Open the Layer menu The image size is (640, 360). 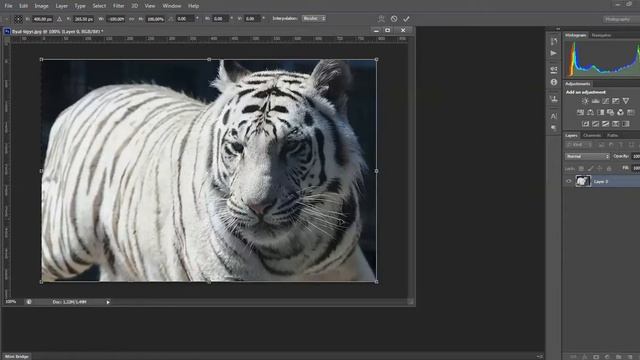(62, 6)
